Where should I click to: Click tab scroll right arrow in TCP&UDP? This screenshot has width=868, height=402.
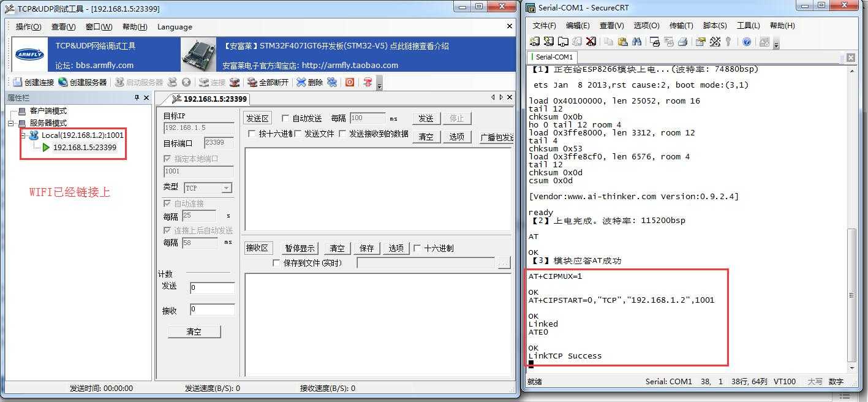pyautogui.click(x=501, y=97)
